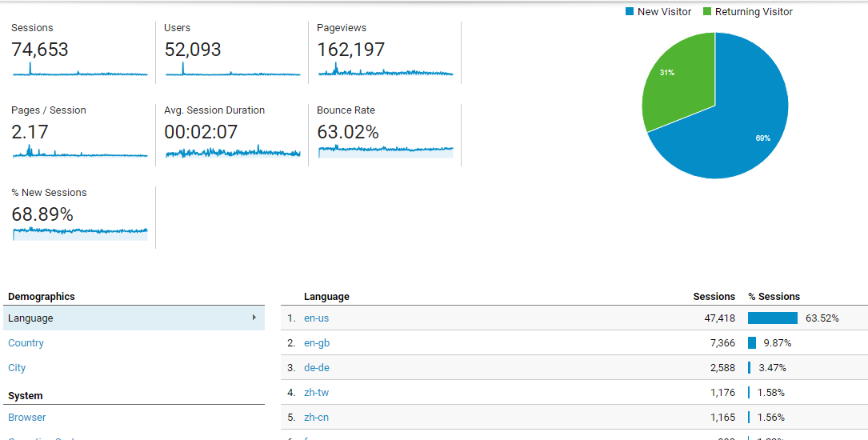Open the Country demographics report
868x440 pixels.
click(x=26, y=343)
